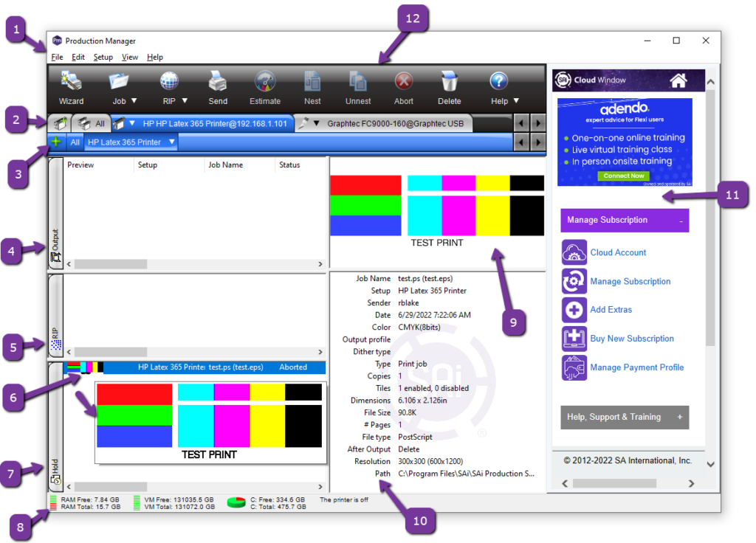
Task: Click the RIP globe toolbar icon
Action: click(169, 81)
